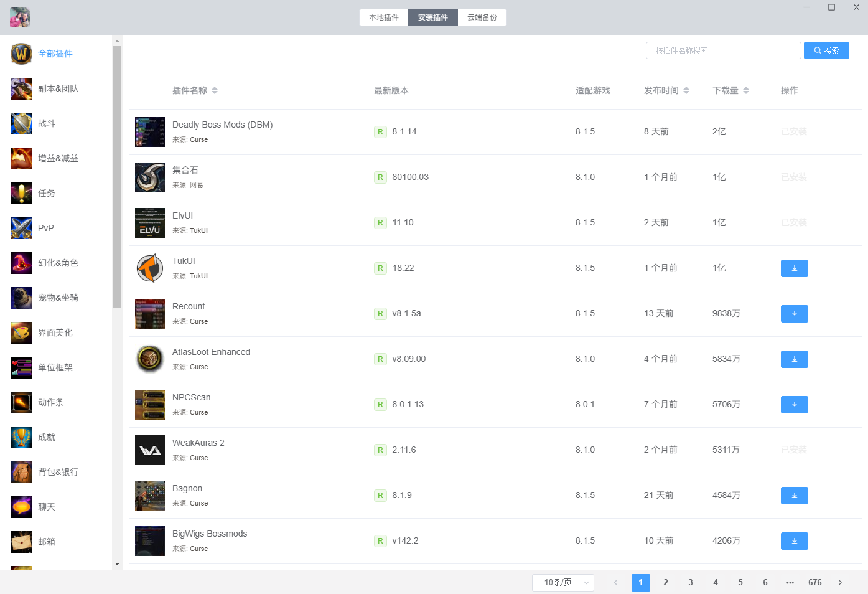This screenshot has width=868, height=594.
Task: Select the PvP crossed swords icon
Action: (21, 229)
